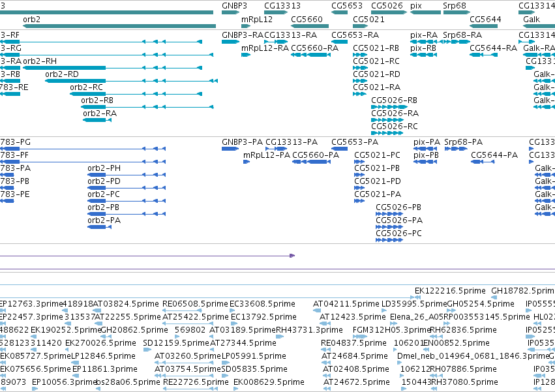
Task: Select the pix gene label
Action: click(416, 6)
